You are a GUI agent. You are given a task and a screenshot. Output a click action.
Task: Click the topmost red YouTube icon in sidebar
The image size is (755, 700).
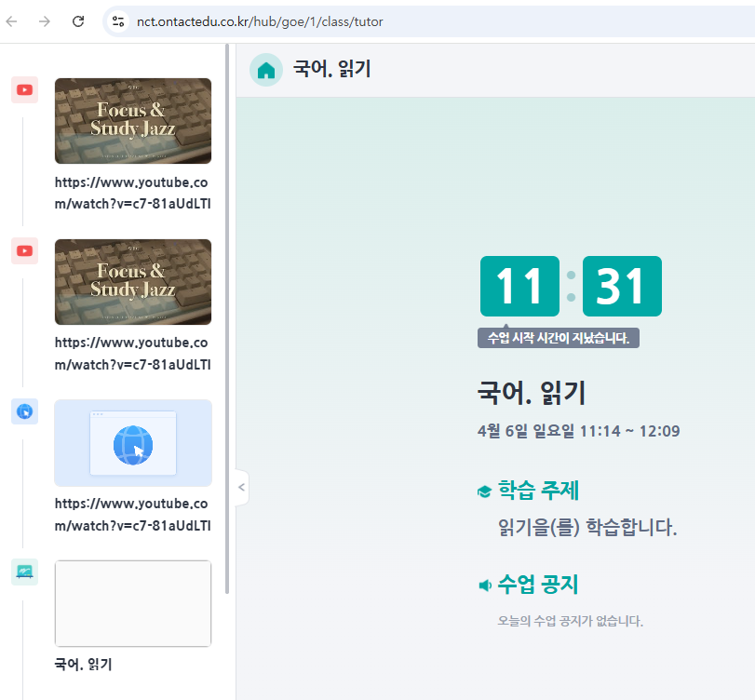(24, 90)
